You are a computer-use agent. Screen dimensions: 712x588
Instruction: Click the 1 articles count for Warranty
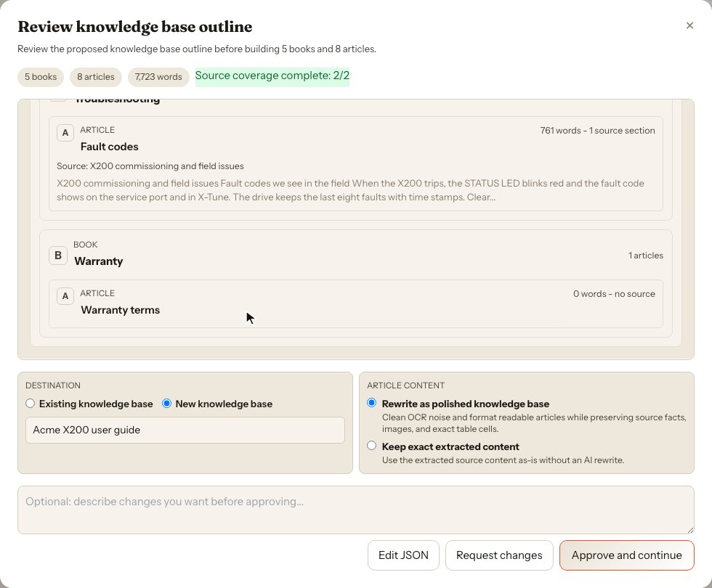pyautogui.click(x=646, y=256)
